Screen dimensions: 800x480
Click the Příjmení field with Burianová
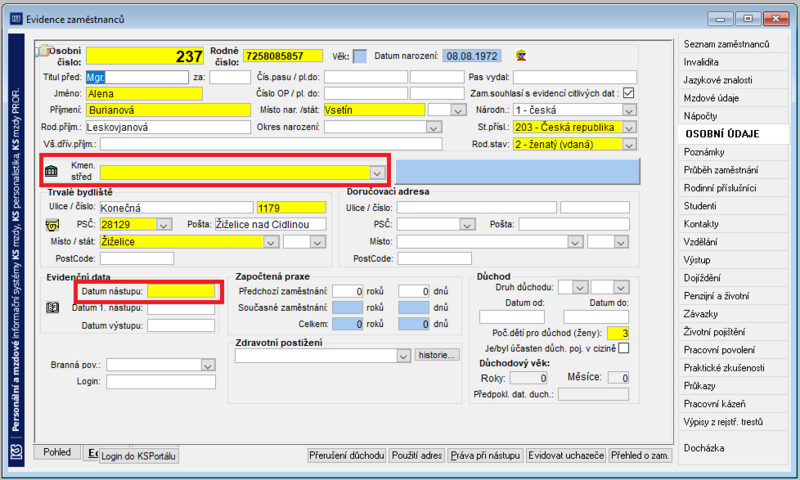click(168, 110)
